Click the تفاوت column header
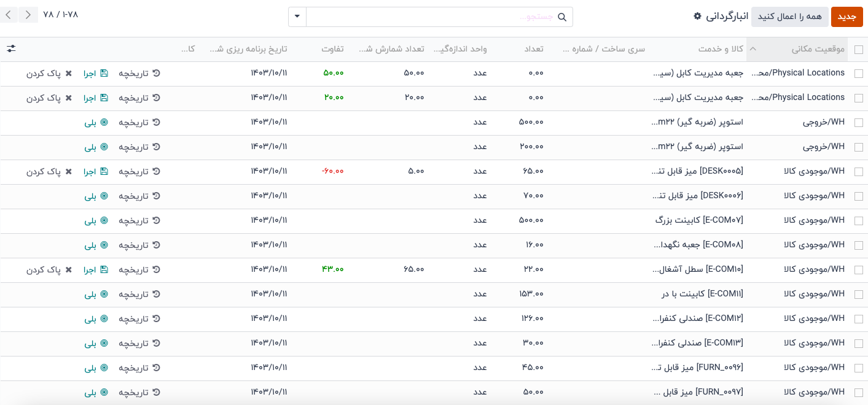This screenshot has width=868, height=405. pyautogui.click(x=332, y=49)
